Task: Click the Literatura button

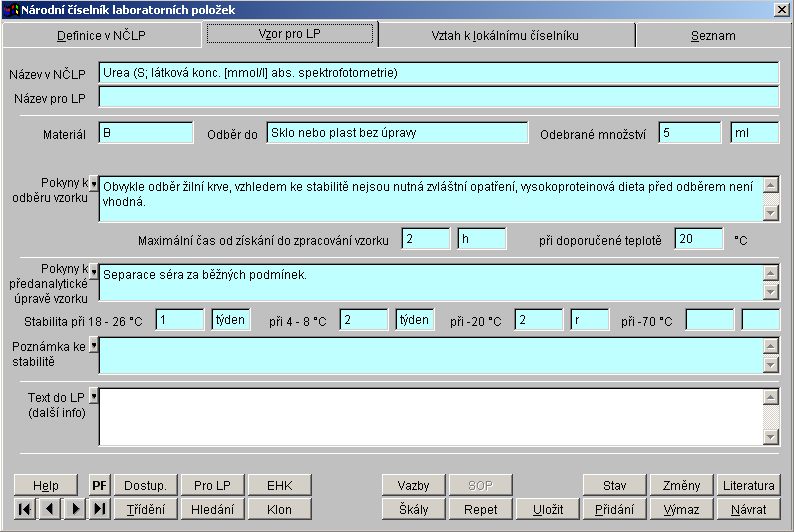Action: tap(748, 485)
